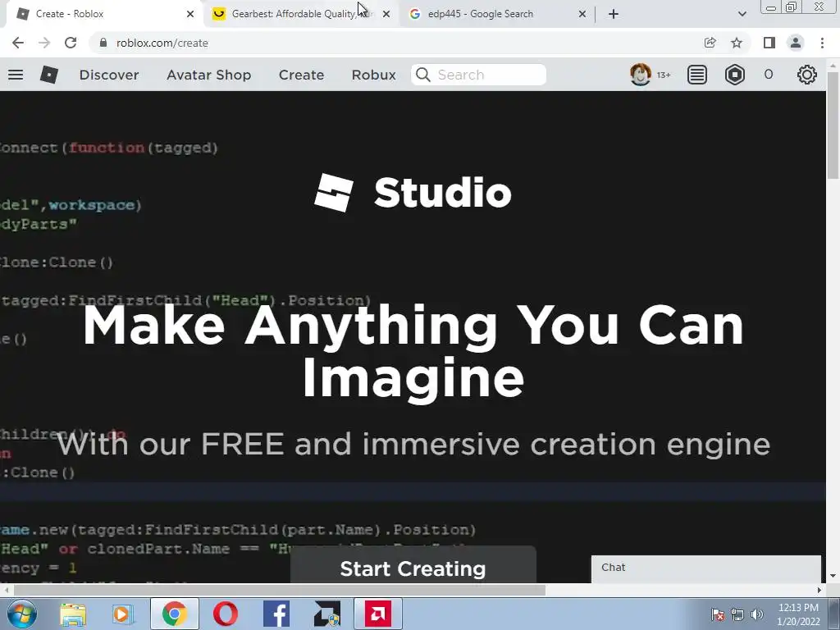
Task: Close the Gearbest tab
Action: (386, 14)
